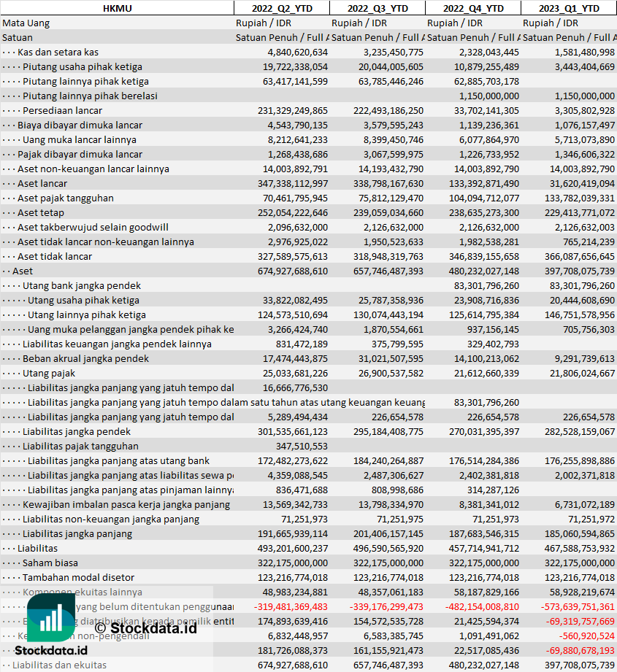Click the Aset tetap row label
Viewport: 617px width, 672px height.
[x=41, y=212]
